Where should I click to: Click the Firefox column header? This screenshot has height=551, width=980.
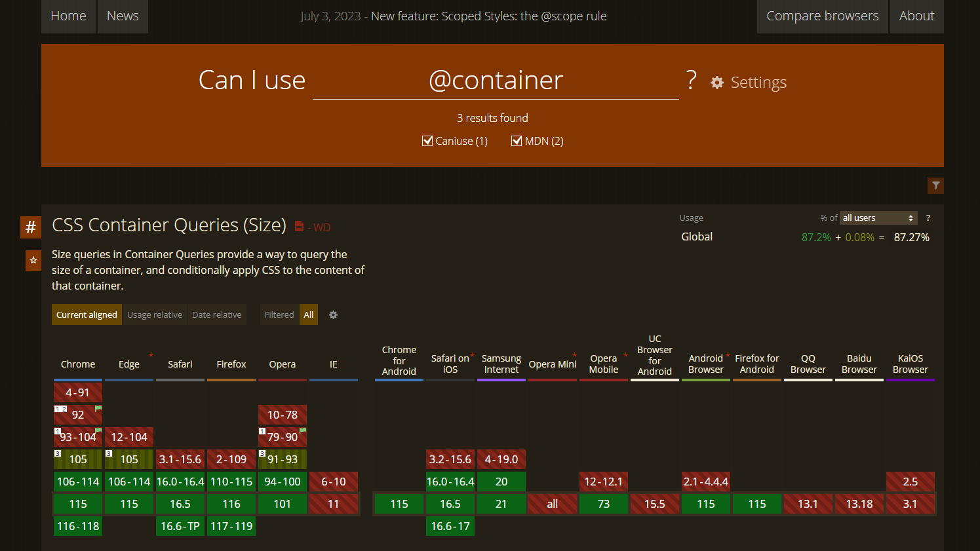pos(231,364)
